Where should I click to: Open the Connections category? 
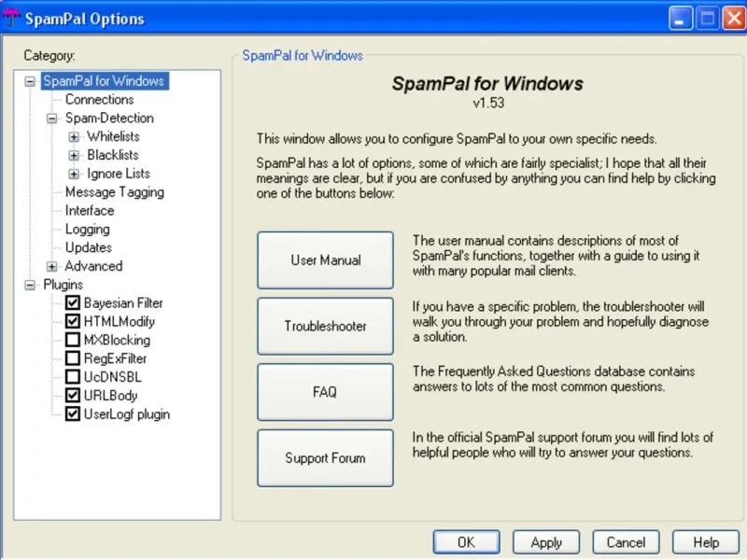[100, 100]
